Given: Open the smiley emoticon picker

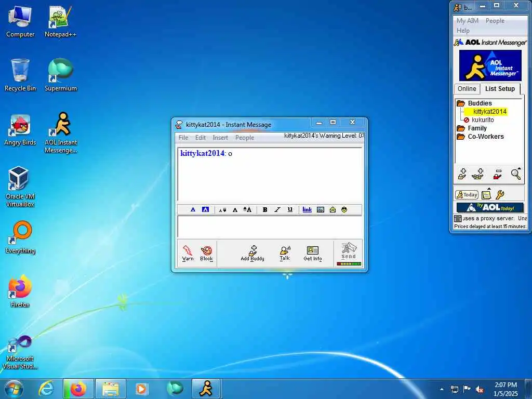Looking at the screenshot, I should [x=344, y=210].
